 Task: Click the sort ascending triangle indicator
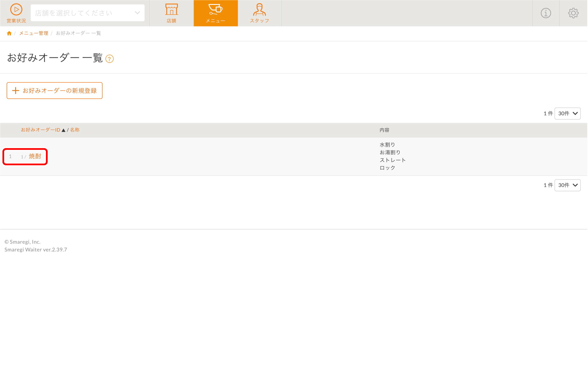coord(63,130)
